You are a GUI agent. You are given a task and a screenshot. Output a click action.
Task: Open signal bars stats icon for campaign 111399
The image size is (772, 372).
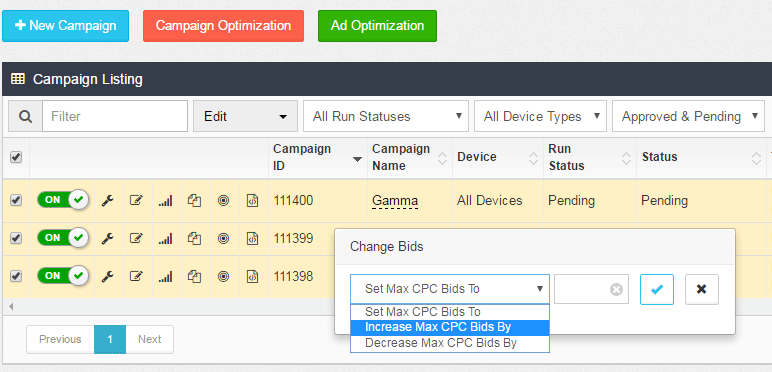pyautogui.click(x=165, y=239)
